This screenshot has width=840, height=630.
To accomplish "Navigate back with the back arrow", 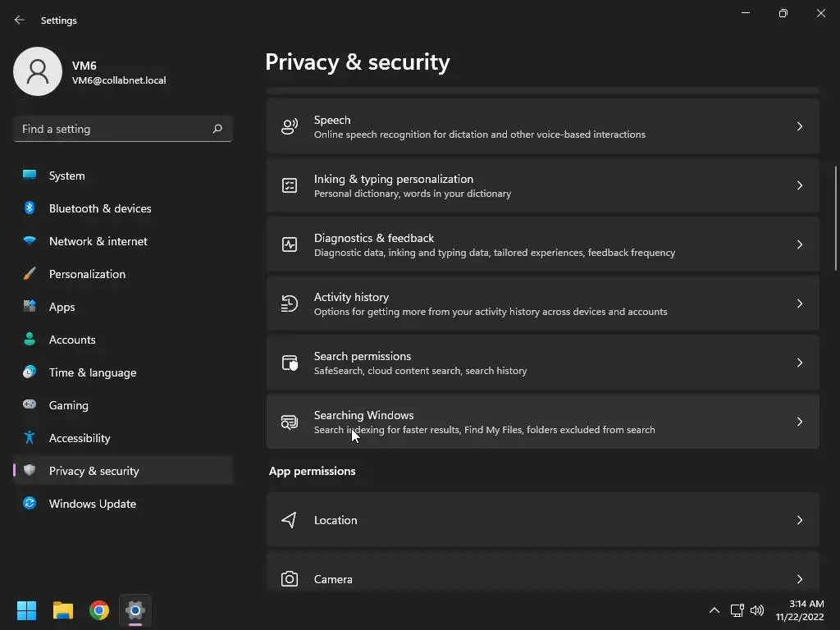I will pyautogui.click(x=20, y=20).
